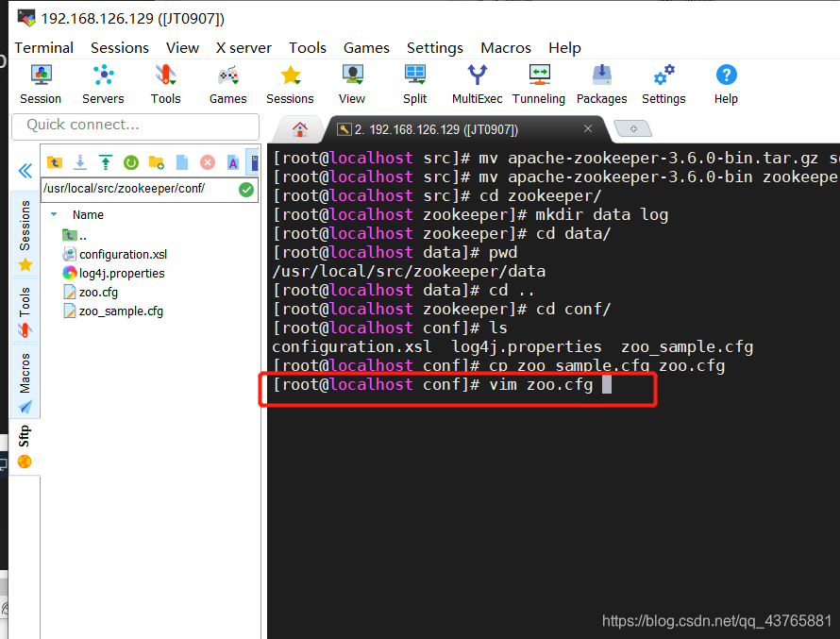The image size is (840, 639).
Task: Delete selected file with red X icon
Action: [x=208, y=162]
